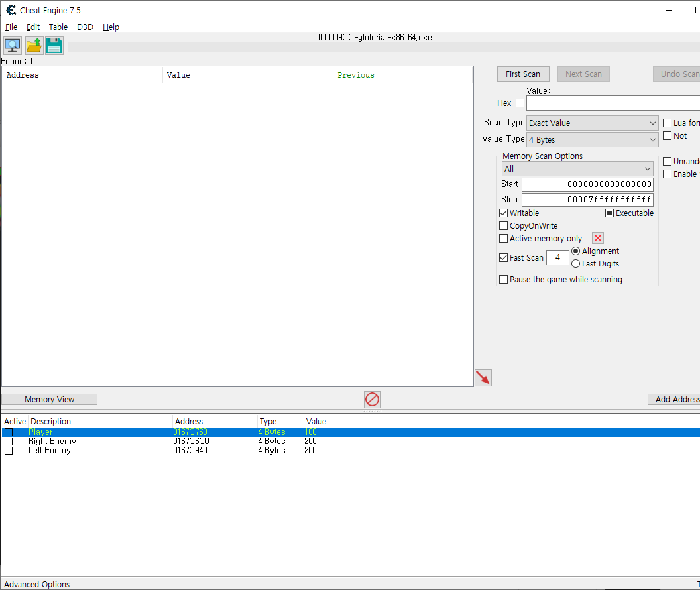Viewport: 700px width, 590px height.
Task: Select the Last Digits radio button
Action: [x=576, y=264]
